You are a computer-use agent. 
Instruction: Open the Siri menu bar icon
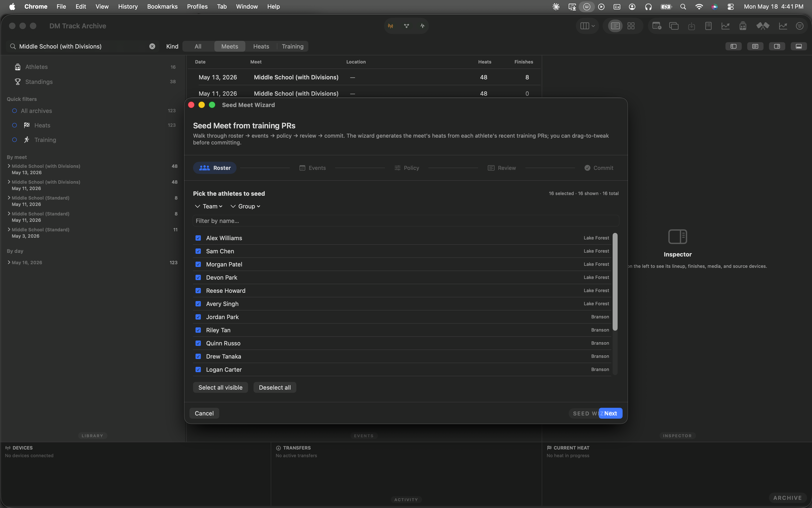(715, 7)
